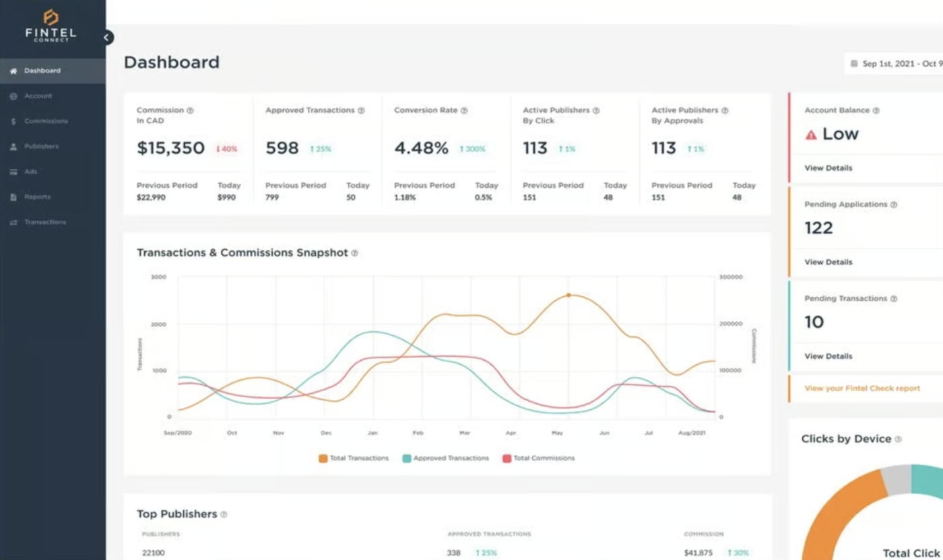This screenshot has width=943, height=560.
Task: View Details under Account Balance
Action: pyautogui.click(x=828, y=168)
